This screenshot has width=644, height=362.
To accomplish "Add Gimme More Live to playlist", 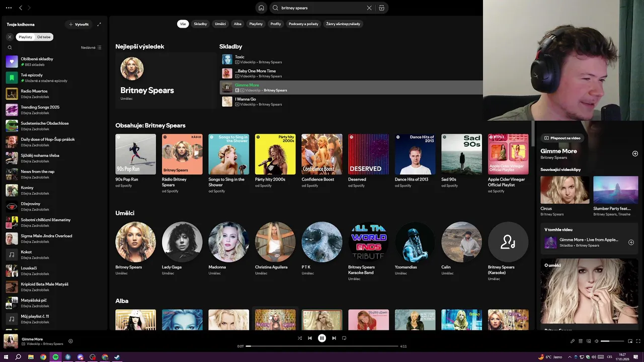I will (x=631, y=242).
